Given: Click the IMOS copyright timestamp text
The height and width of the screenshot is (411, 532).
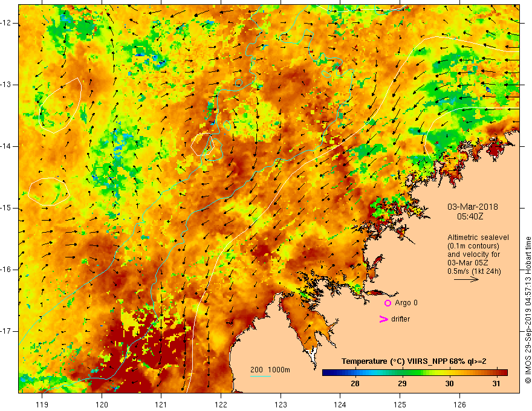Looking at the screenshot, I should click(528, 310).
